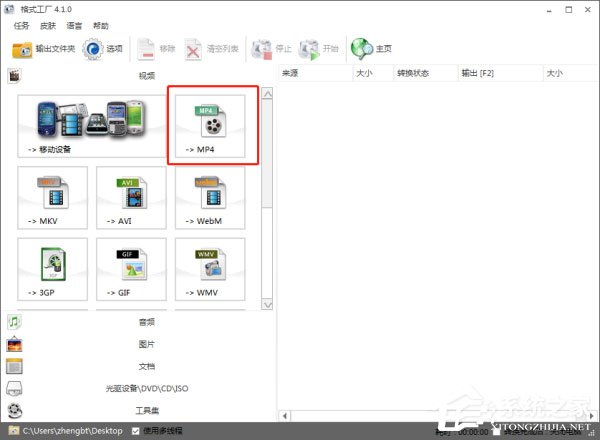The width and height of the screenshot is (600, 440).
Task: Choose the 3GP format icon
Action: (53, 269)
